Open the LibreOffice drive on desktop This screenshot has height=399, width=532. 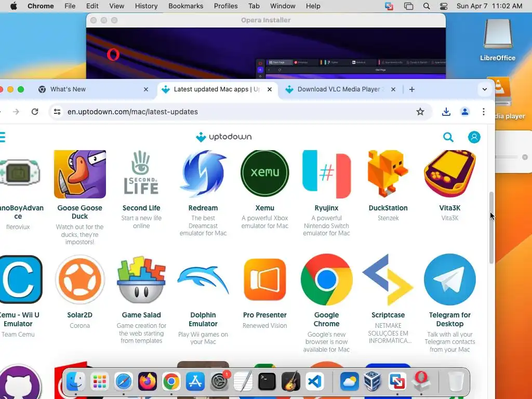pos(498,40)
